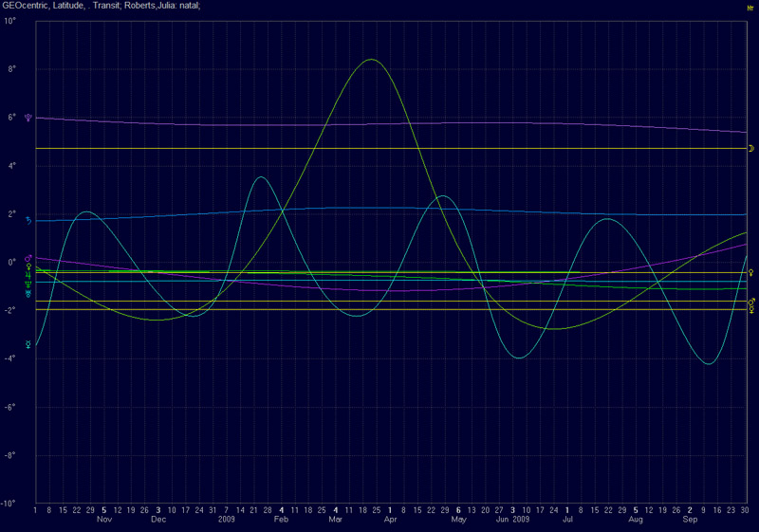Click the 'Aug' month label on time axis

[636, 520]
